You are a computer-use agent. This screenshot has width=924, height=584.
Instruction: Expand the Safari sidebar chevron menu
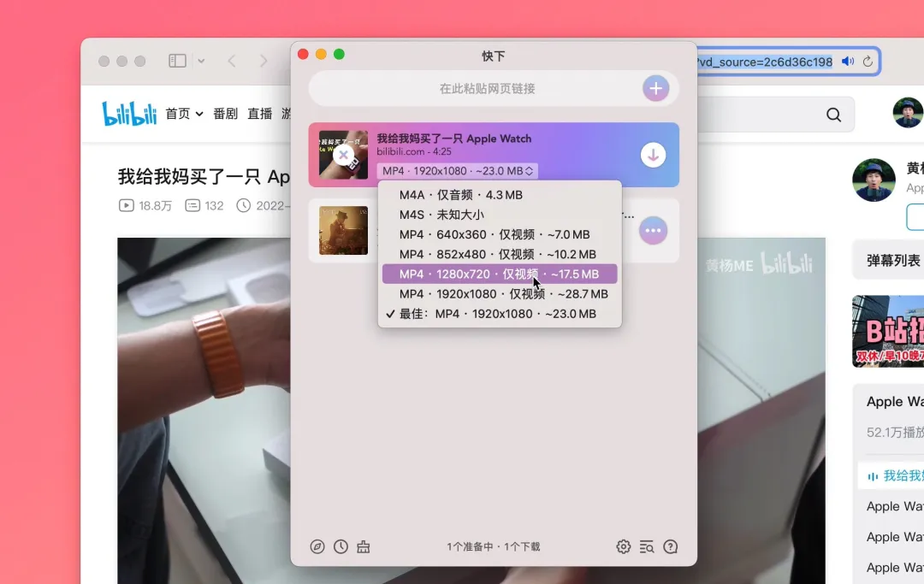(x=201, y=61)
